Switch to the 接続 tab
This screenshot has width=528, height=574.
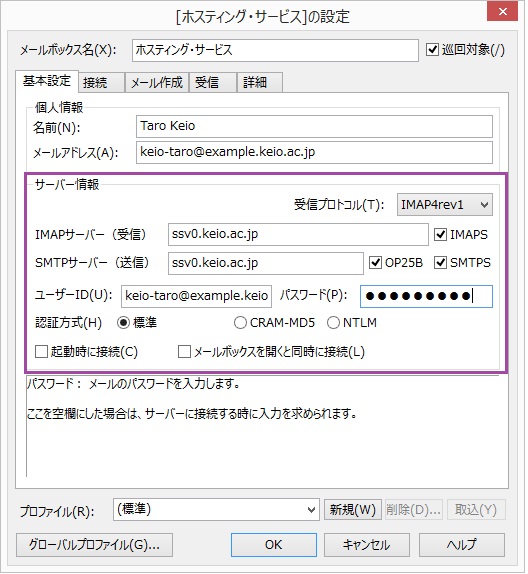pos(102,83)
